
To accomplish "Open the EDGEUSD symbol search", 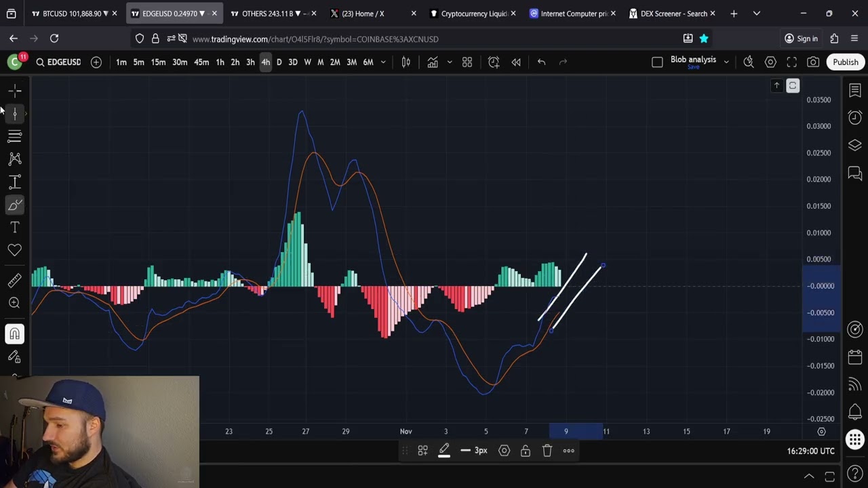I will point(58,62).
